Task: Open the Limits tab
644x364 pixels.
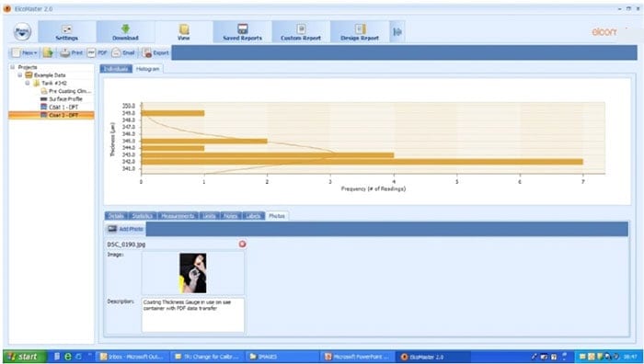Action: (x=210, y=216)
